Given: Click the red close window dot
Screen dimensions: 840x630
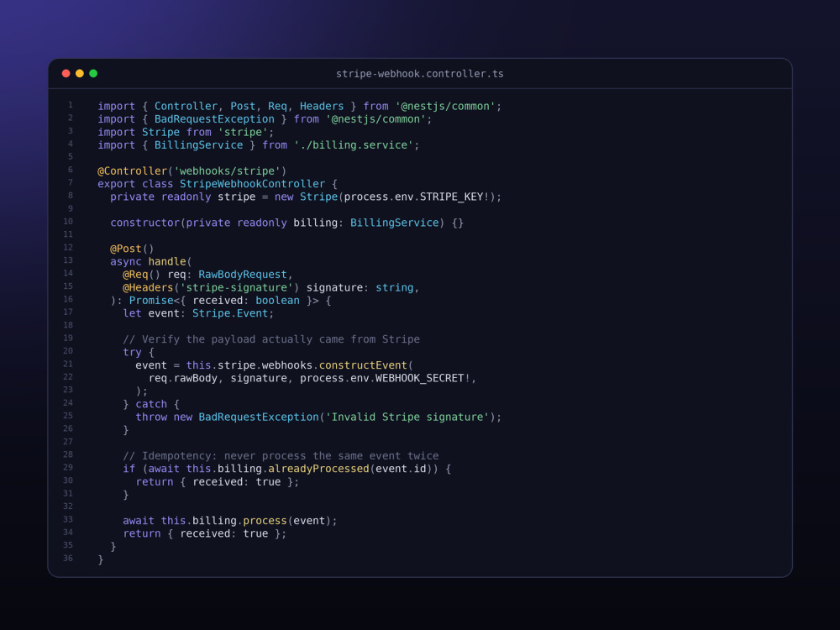Looking at the screenshot, I should pos(66,73).
